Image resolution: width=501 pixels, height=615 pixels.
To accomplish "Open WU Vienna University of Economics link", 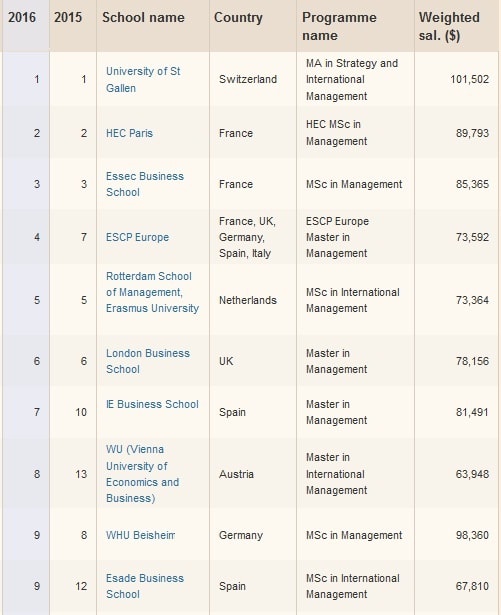I will [x=142, y=474].
